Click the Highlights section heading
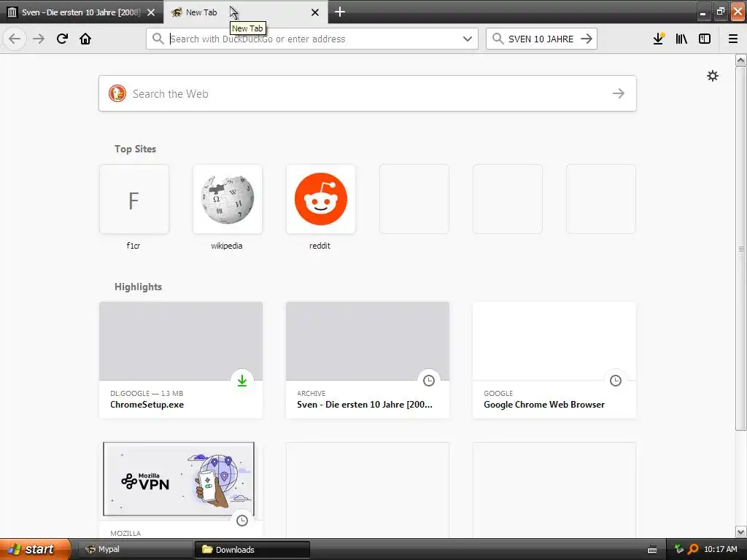This screenshot has width=747, height=560. point(138,287)
